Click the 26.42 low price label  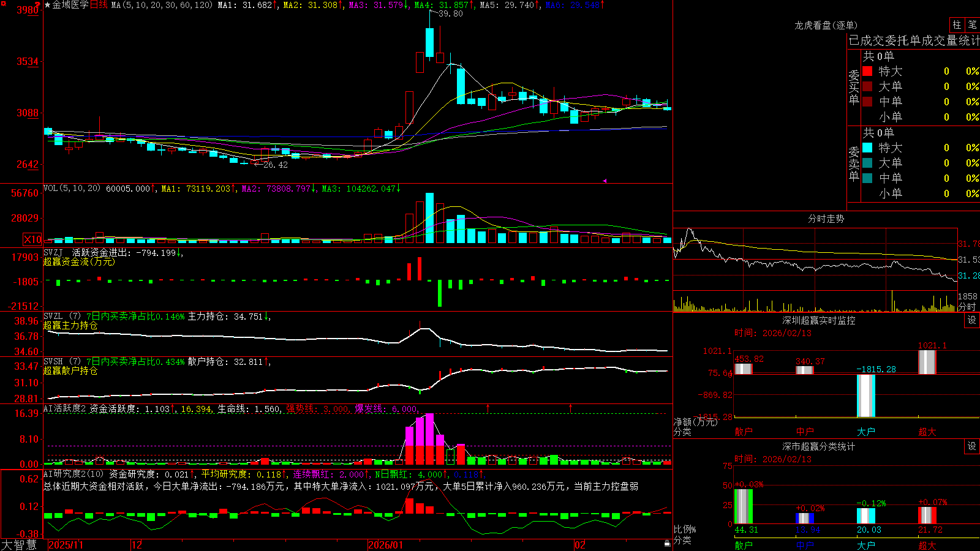[276, 165]
